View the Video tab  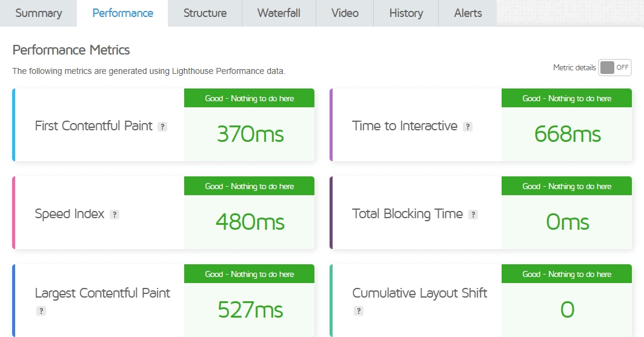point(345,13)
